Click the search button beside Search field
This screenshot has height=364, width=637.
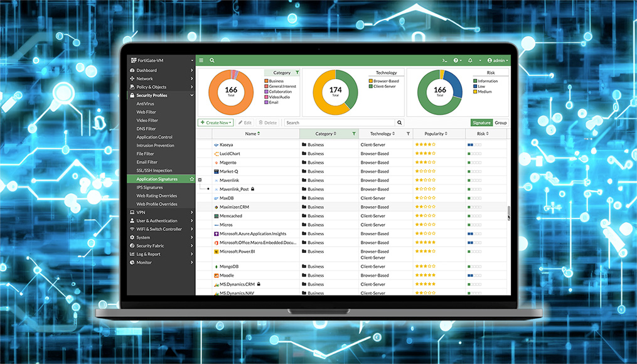point(400,122)
